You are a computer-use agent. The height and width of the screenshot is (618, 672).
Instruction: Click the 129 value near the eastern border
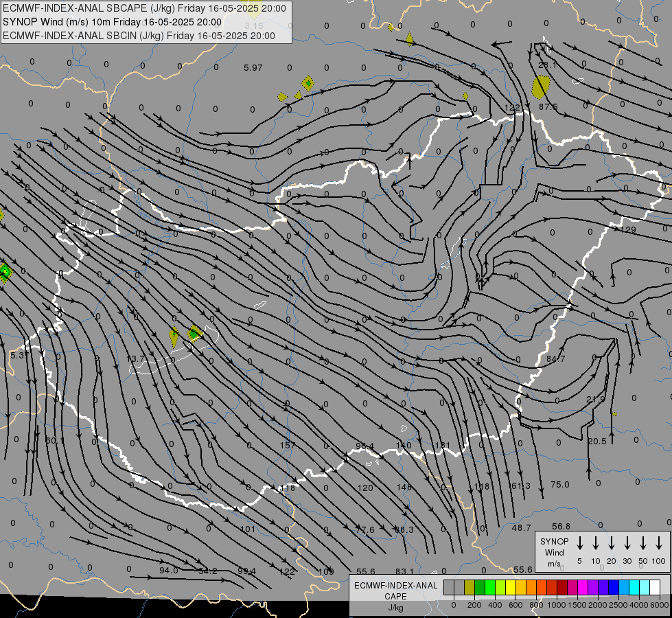(x=628, y=229)
